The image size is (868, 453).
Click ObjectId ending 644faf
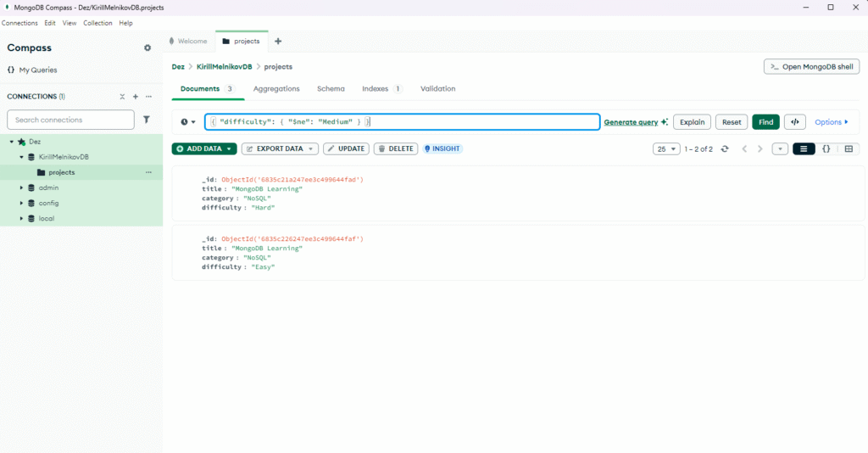click(292, 238)
